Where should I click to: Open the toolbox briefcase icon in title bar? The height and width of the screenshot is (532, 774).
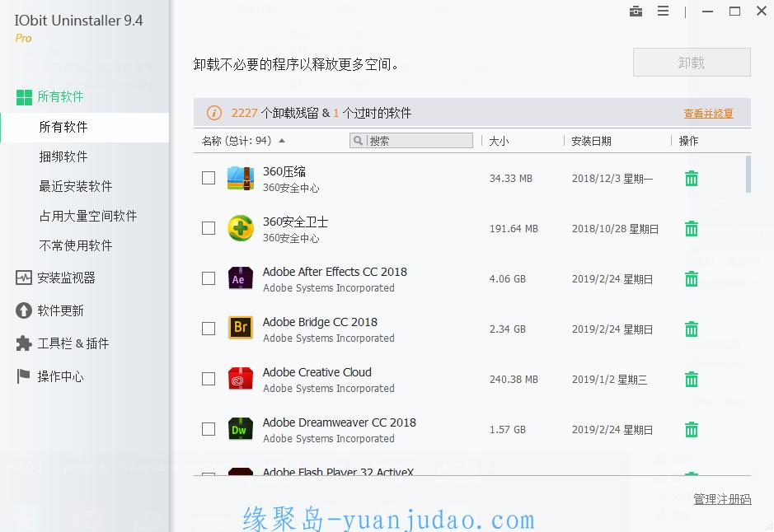pos(636,11)
